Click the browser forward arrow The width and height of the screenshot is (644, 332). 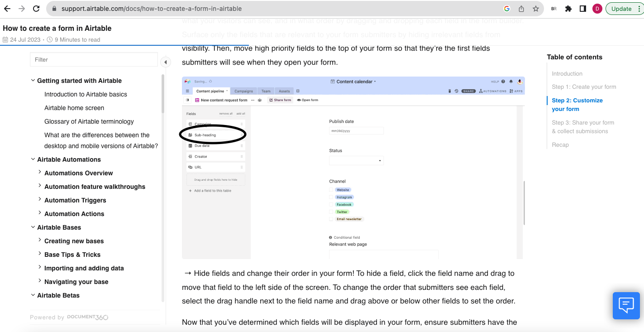click(x=22, y=9)
